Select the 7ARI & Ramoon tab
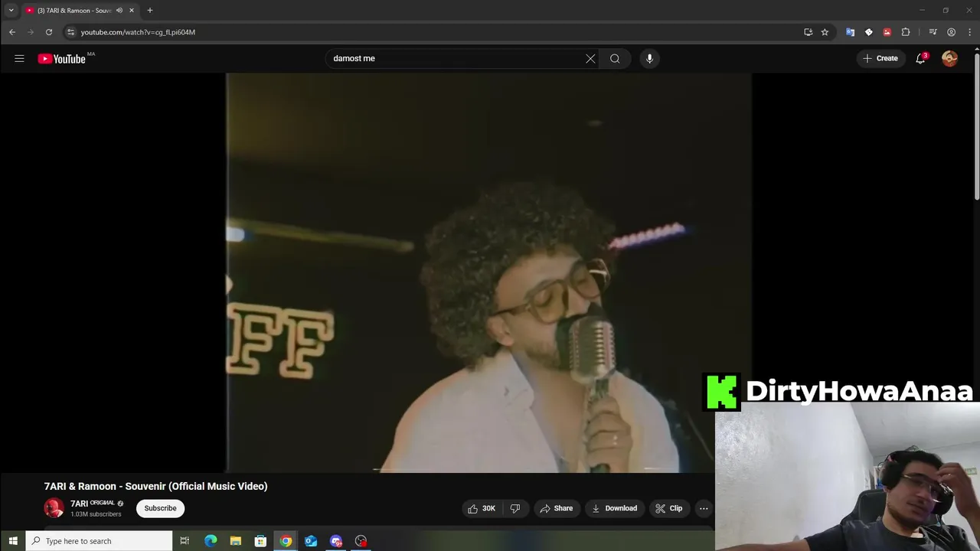The height and width of the screenshot is (551, 980). coord(75,11)
